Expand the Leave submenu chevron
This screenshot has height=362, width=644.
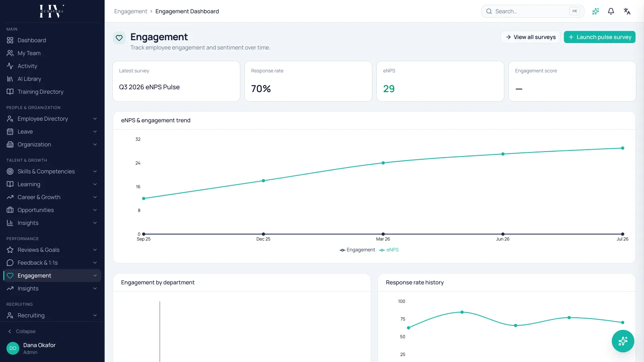tap(95, 132)
